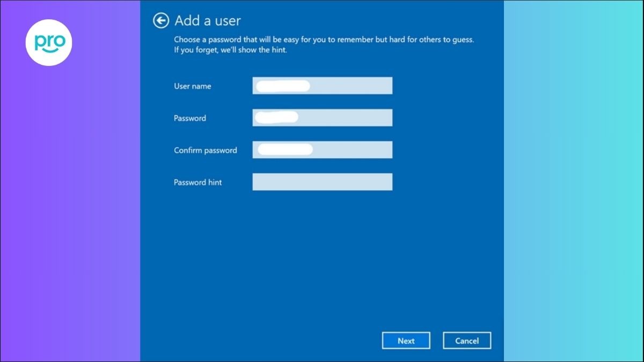Click the Password hint text box
Screen dimensions: 644x362
pyautogui.click(x=323, y=182)
